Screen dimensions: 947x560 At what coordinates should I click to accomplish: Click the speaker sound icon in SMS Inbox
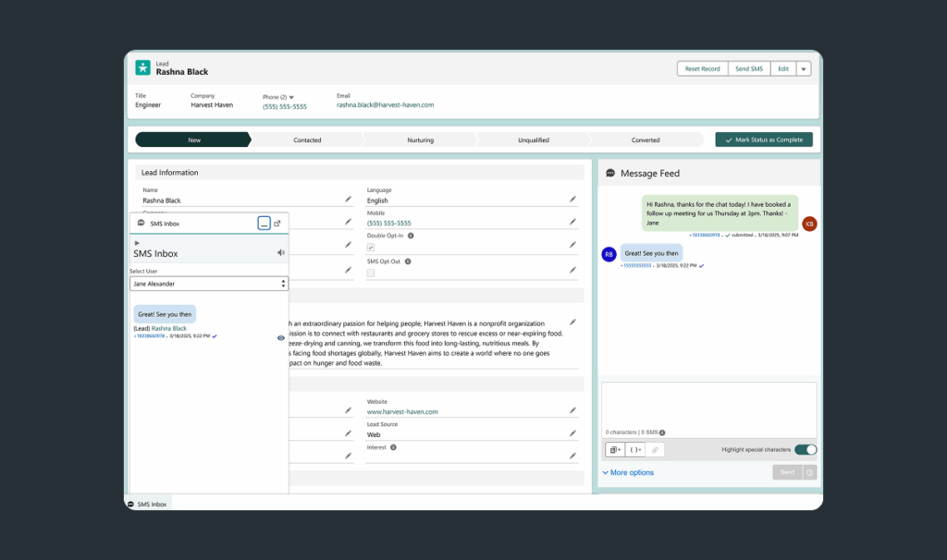tap(281, 252)
